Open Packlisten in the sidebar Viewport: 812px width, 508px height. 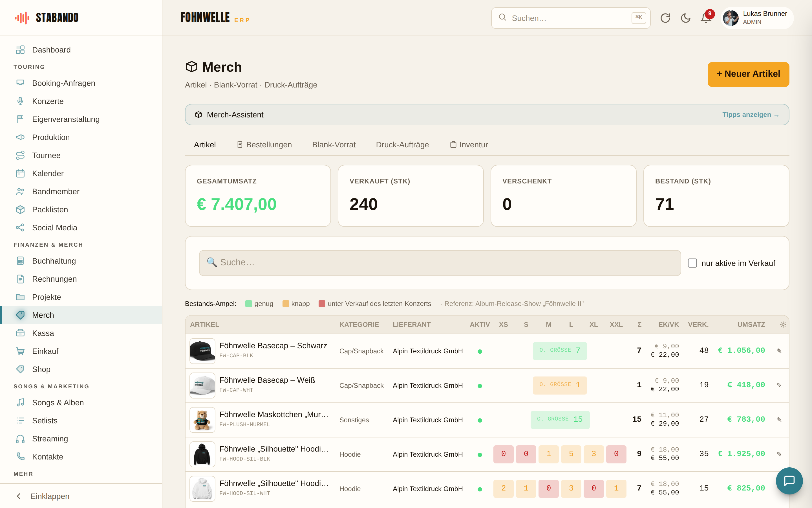point(81,210)
